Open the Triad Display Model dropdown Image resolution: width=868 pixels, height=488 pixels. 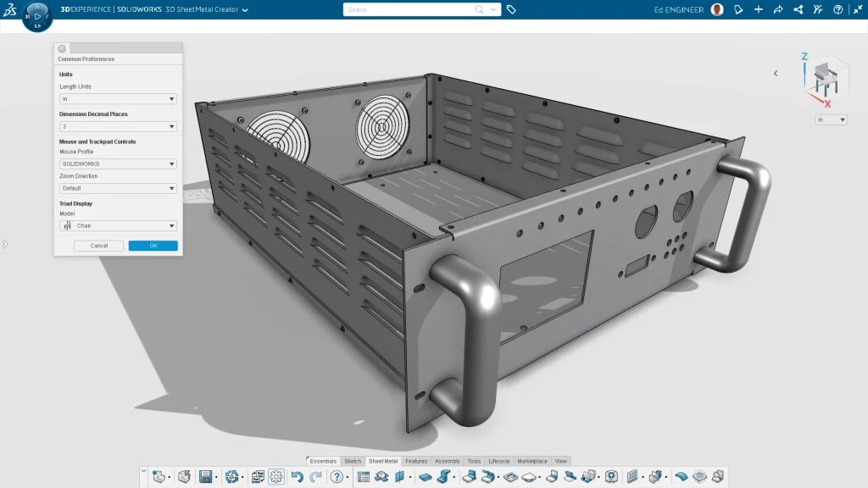118,226
